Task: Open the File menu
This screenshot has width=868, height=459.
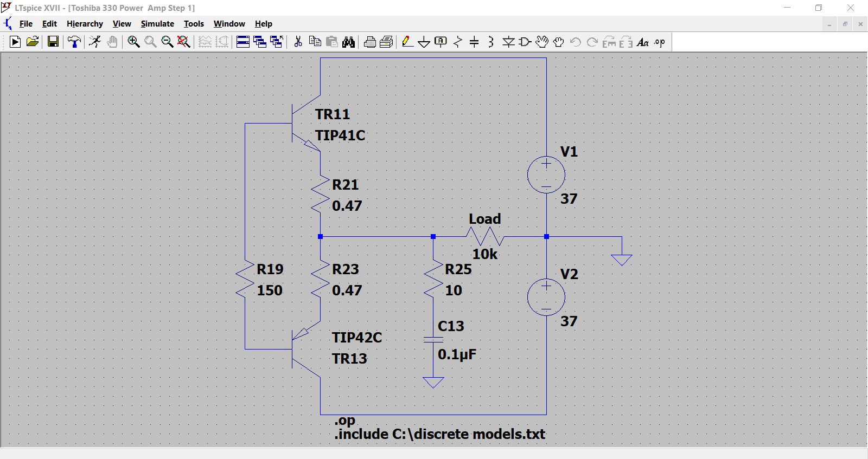Action: pos(26,24)
